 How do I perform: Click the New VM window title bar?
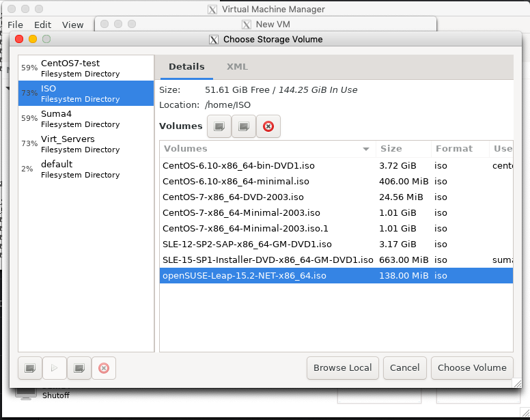[266, 24]
